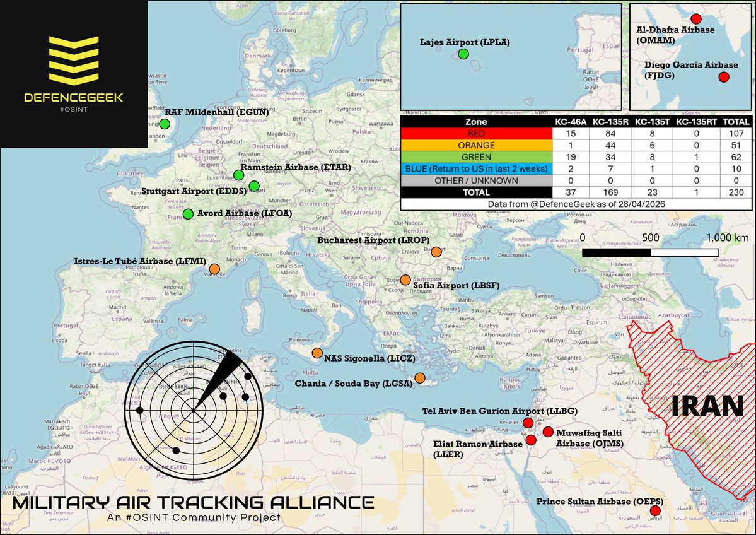The width and height of the screenshot is (756, 535).
Task: Click the Ramstein Airbase (ETAR) label
Action: pos(296,167)
